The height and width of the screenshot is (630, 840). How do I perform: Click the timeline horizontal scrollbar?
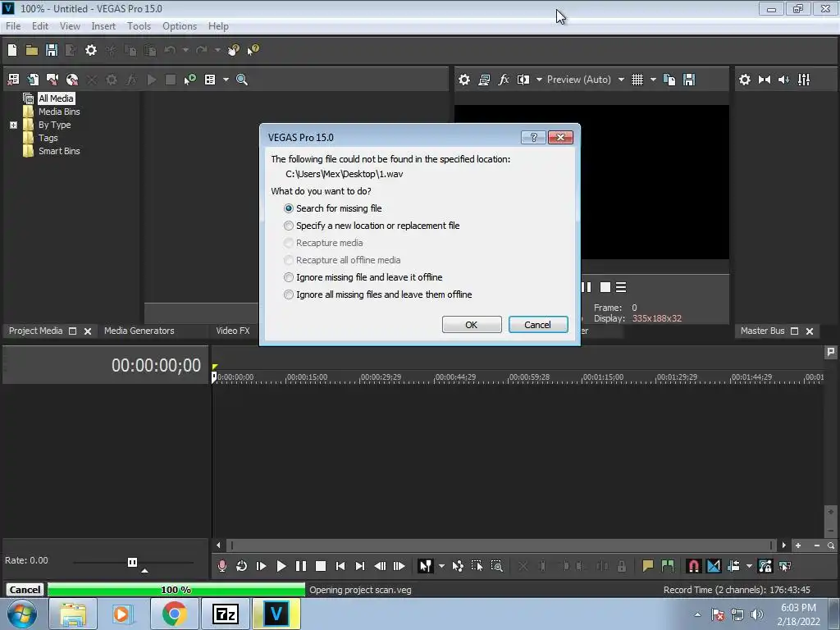[x=501, y=546]
